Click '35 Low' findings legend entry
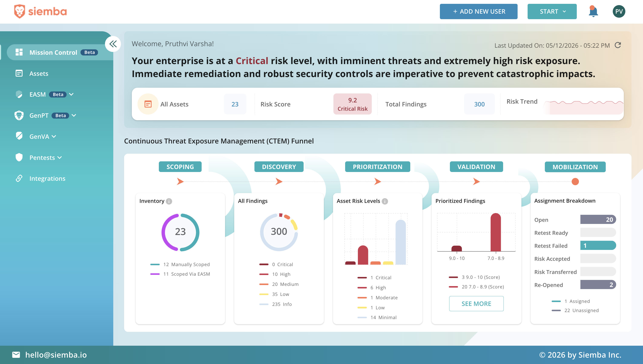643x364 pixels. point(274,294)
